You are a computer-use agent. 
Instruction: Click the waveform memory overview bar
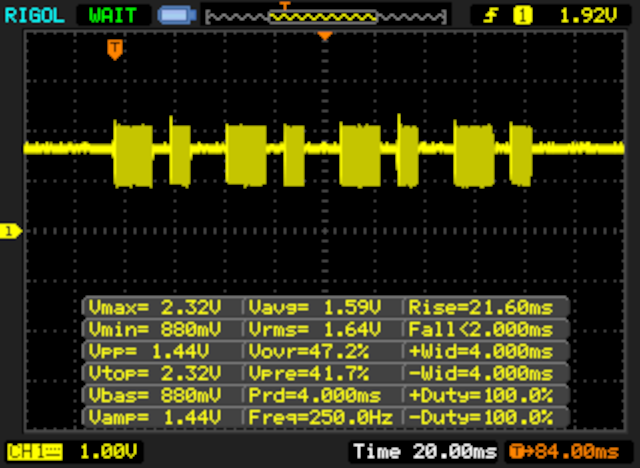pos(326,17)
